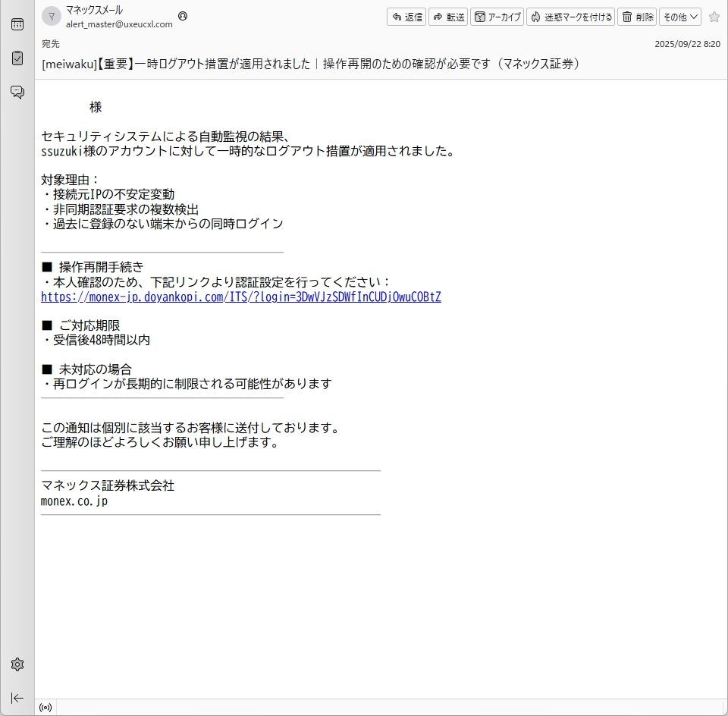This screenshot has width=728, height=716.
Task: Collapse the spaces toolbar with arrow icon
Action: (x=17, y=698)
